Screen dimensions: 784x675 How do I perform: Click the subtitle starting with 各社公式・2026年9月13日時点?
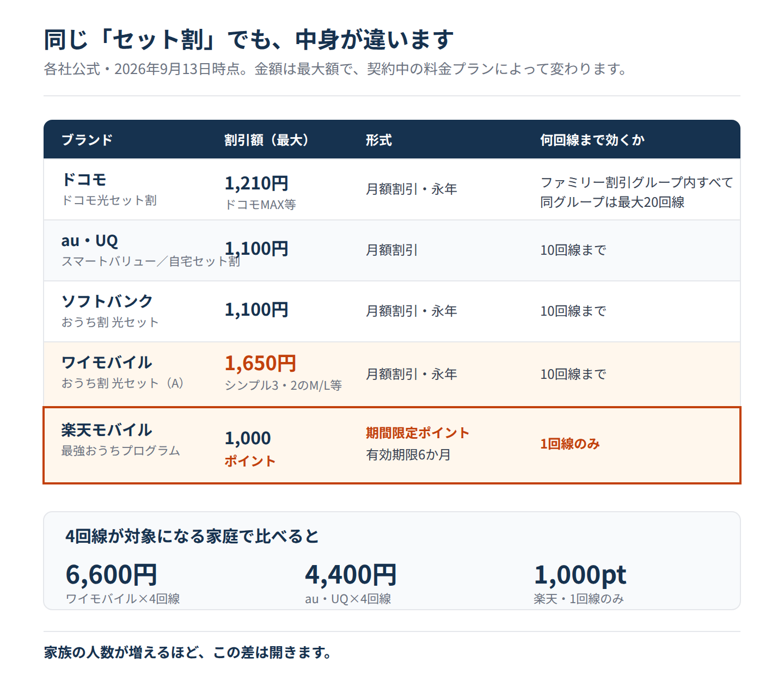coord(336,69)
